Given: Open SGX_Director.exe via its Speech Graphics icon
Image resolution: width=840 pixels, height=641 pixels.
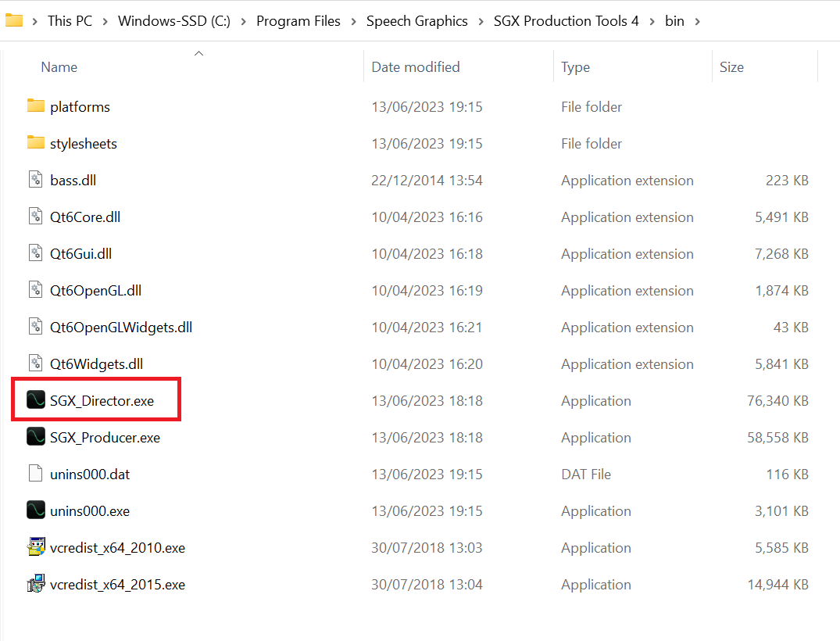Looking at the screenshot, I should pos(36,400).
